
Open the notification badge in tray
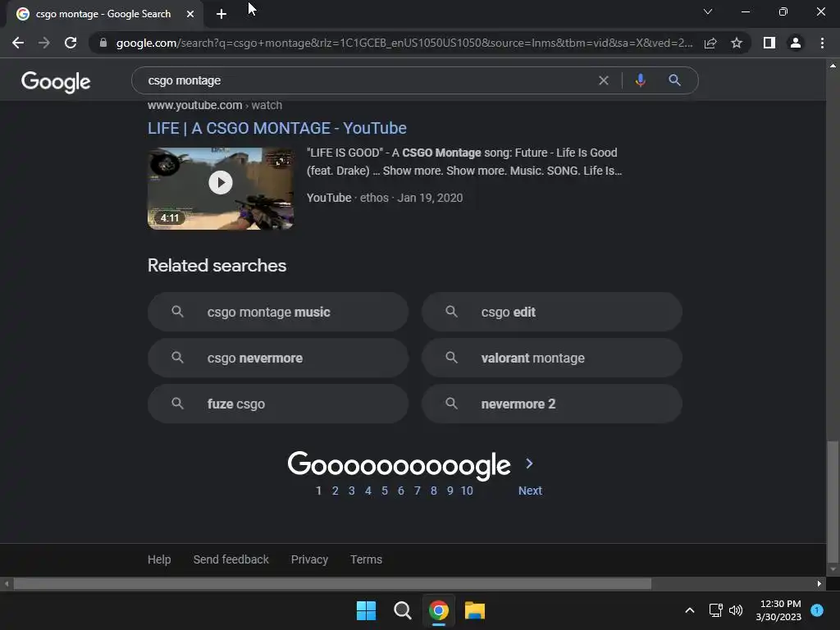pos(817,610)
